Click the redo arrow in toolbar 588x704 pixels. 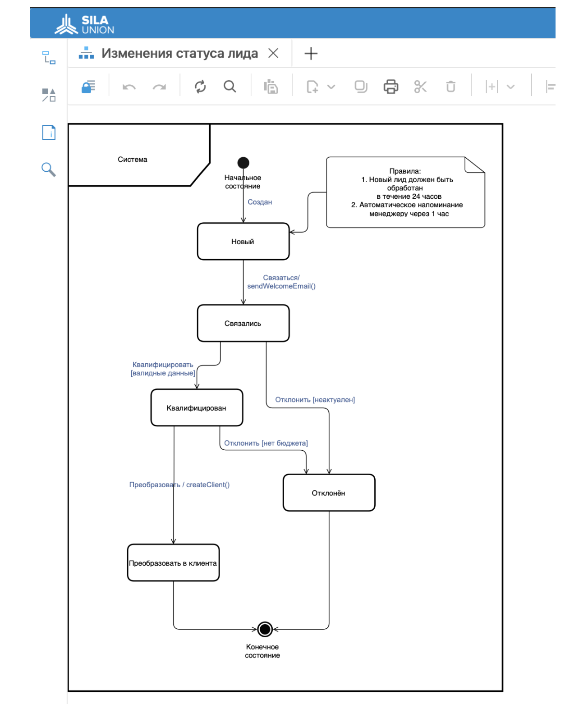[x=159, y=87]
